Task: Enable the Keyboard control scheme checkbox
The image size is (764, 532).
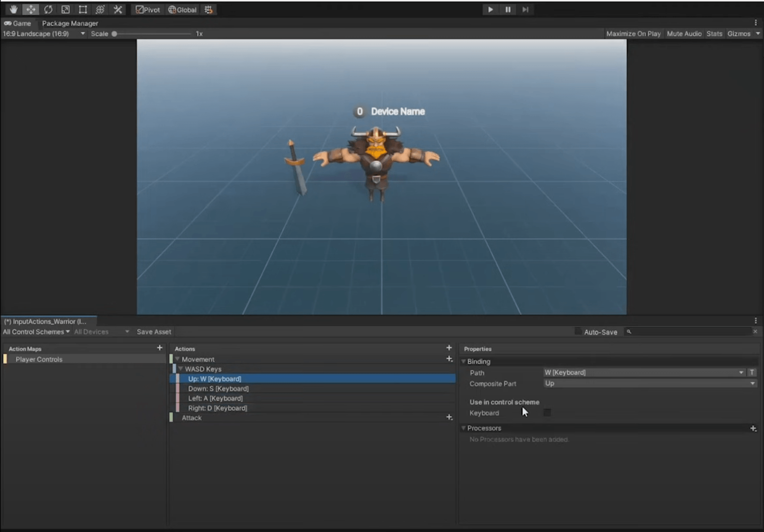Action: [547, 412]
